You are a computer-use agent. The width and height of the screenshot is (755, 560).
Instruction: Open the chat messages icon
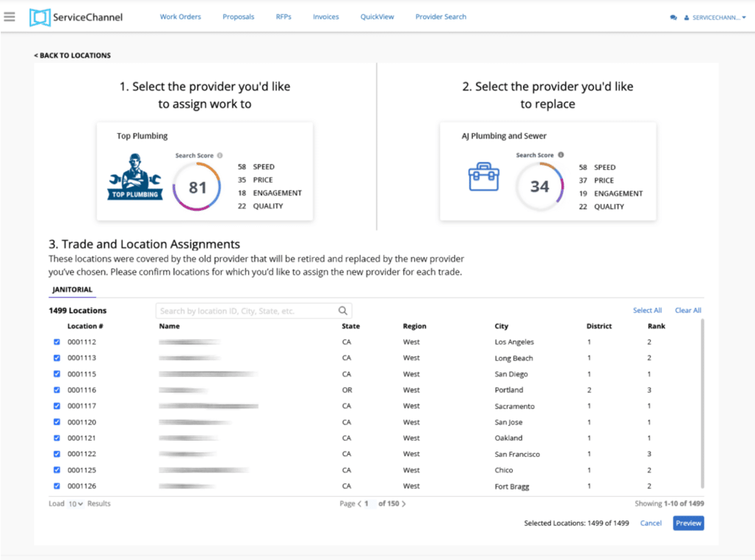(x=673, y=17)
